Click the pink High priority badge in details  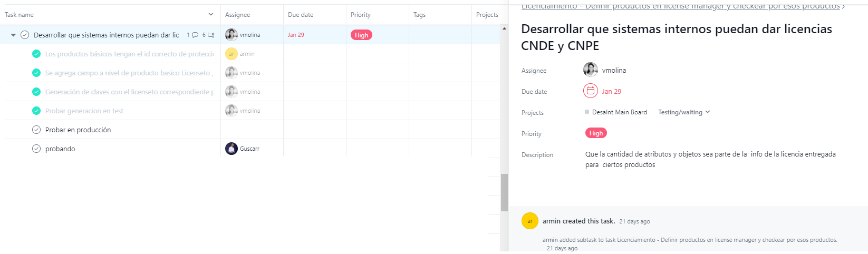click(x=596, y=133)
